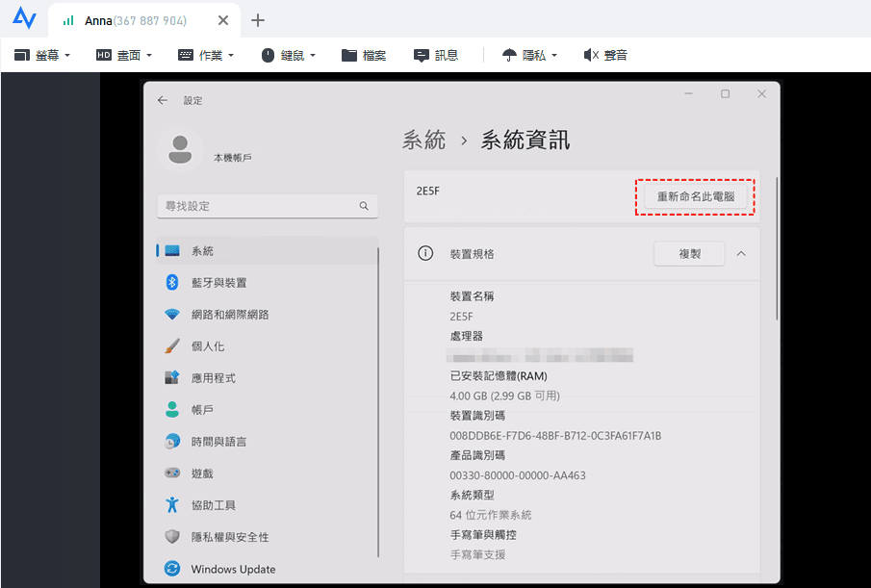
Task: Open the 檔案 file transfer tool
Action: 364,55
